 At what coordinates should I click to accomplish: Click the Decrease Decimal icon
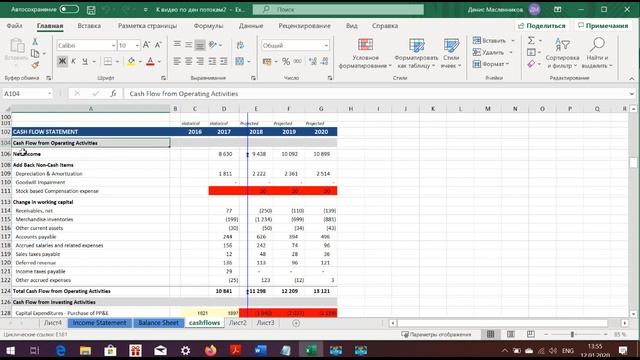(324, 61)
